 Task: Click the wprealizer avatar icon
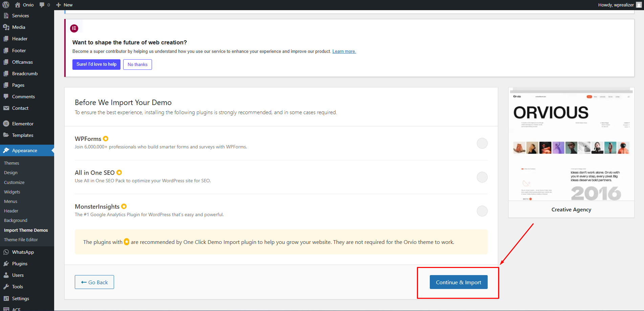639,5
